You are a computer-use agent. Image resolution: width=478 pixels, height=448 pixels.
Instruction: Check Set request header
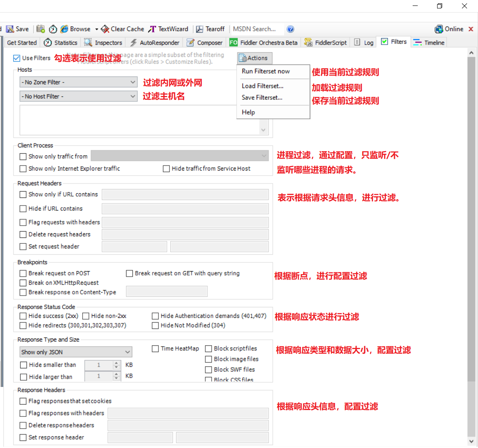click(23, 247)
